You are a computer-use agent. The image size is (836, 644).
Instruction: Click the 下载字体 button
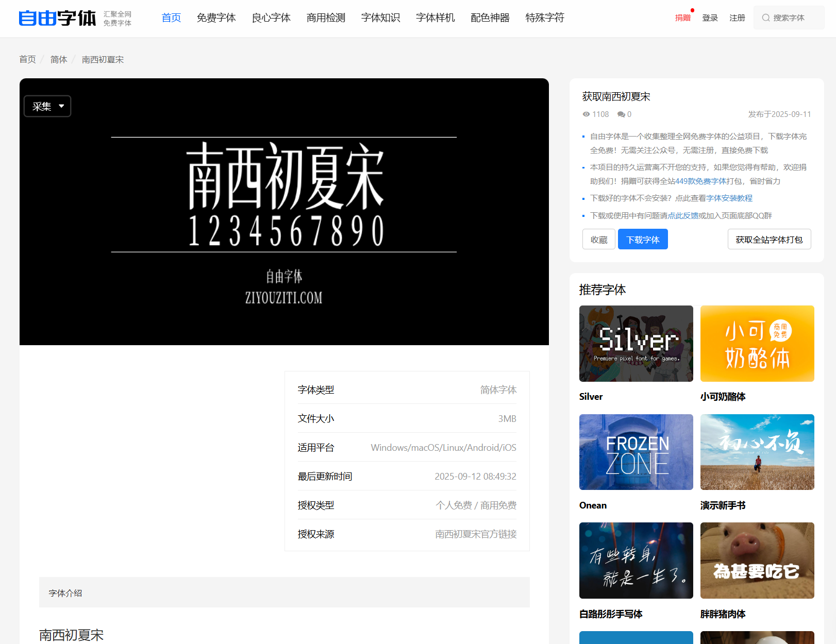(x=643, y=240)
